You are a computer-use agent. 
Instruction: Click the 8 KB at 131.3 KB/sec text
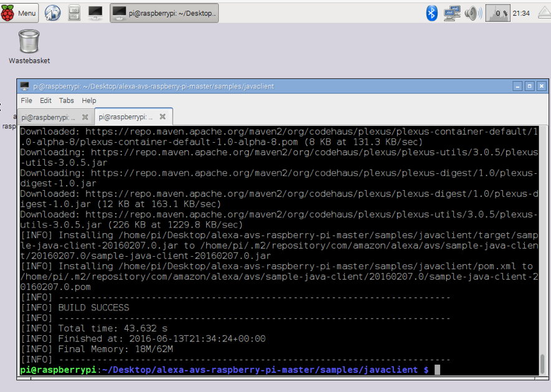pyautogui.click(x=364, y=142)
